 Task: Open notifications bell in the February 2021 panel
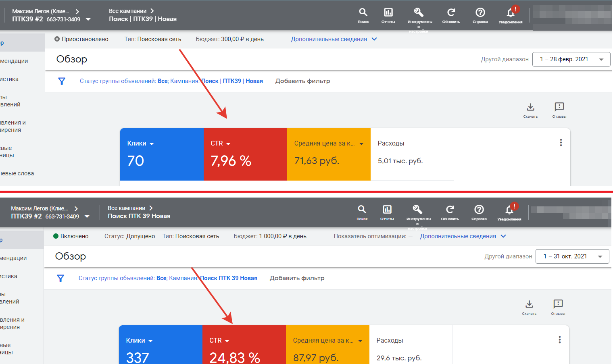pyautogui.click(x=511, y=13)
